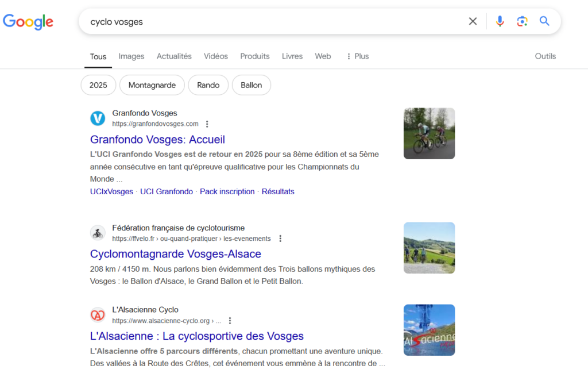The height and width of the screenshot is (373, 588).
Task: Switch to the Actualités tab
Action: 174,56
